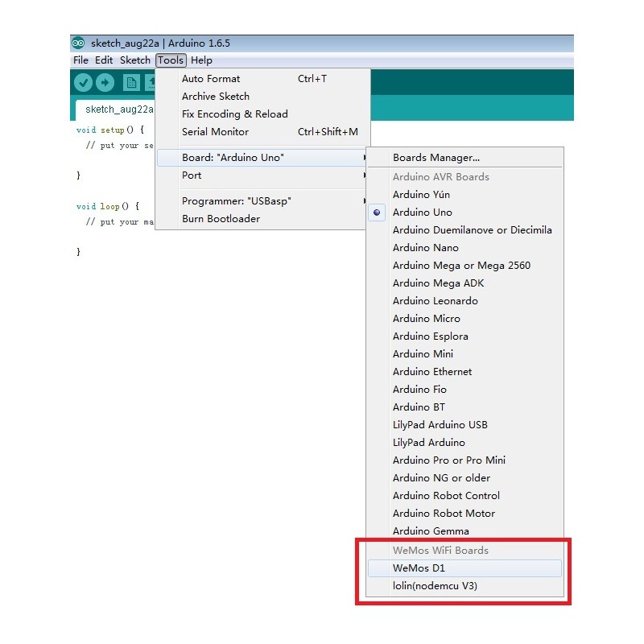Select Arduino Mega ADK
This screenshot has width=644, height=644.
click(x=464, y=283)
